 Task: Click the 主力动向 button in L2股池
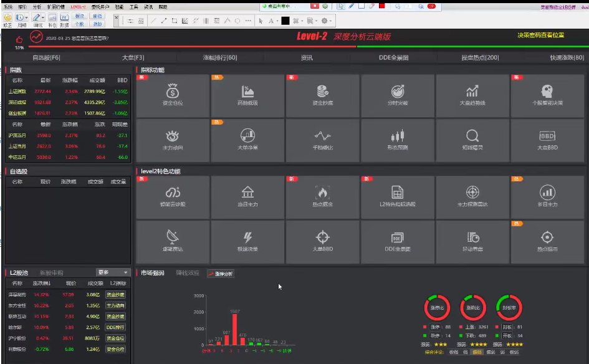115,305
